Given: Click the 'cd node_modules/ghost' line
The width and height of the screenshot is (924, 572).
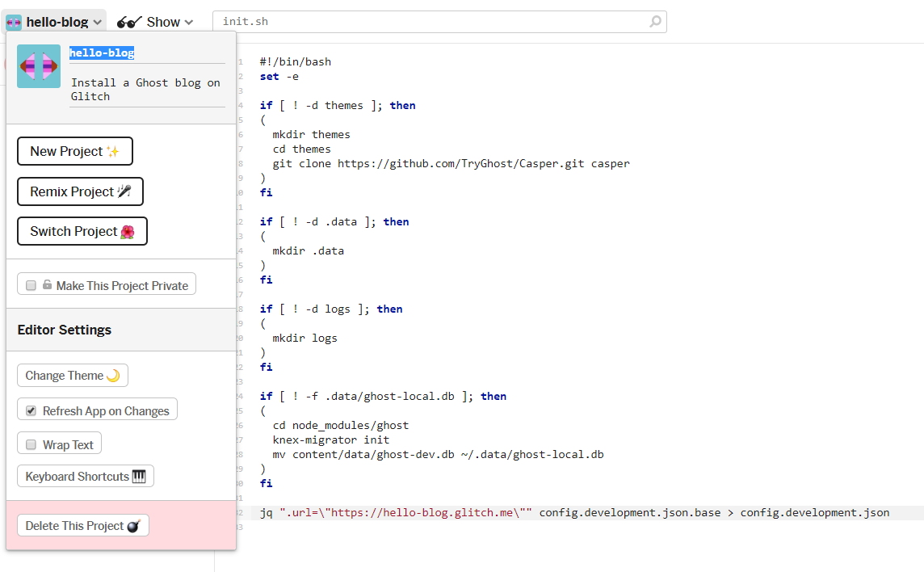Looking at the screenshot, I should coord(341,425).
